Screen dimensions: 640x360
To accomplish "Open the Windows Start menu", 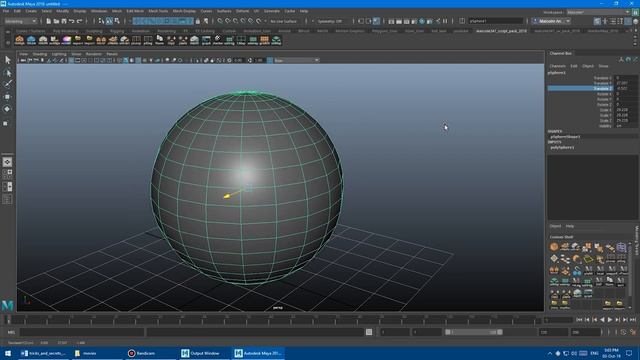I will coord(8,353).
